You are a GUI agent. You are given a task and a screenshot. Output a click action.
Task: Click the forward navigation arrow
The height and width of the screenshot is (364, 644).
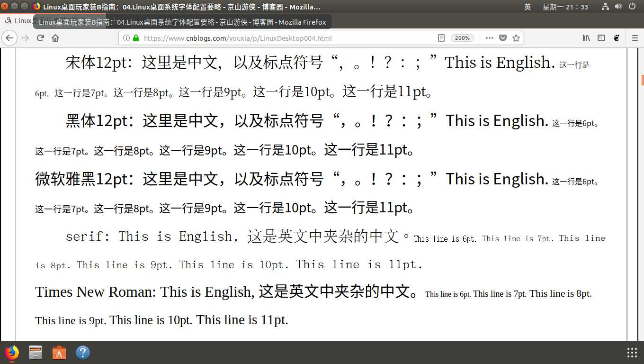point(25,38)
